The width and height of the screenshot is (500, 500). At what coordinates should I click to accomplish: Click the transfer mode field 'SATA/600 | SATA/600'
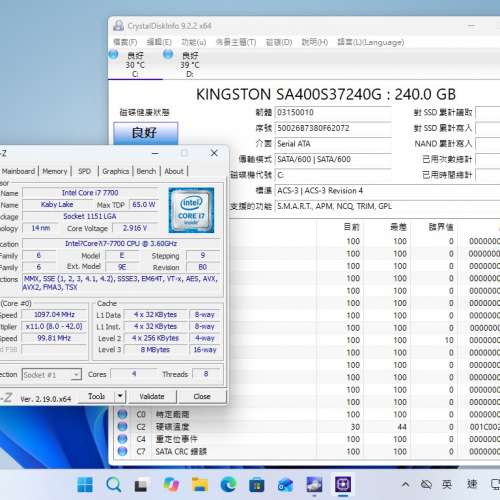(x=333, y=159)
